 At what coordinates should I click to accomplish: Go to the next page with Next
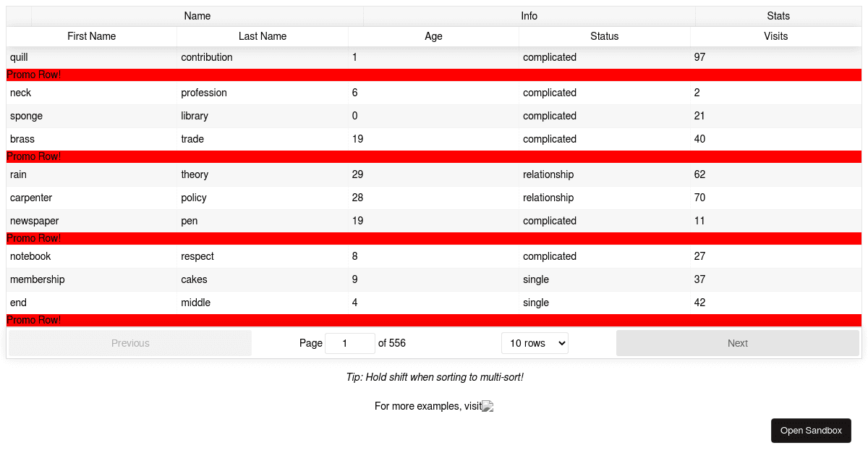738,342
